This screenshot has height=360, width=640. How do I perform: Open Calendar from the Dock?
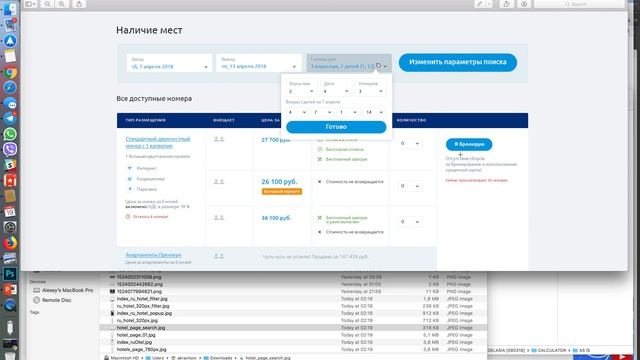10,211
